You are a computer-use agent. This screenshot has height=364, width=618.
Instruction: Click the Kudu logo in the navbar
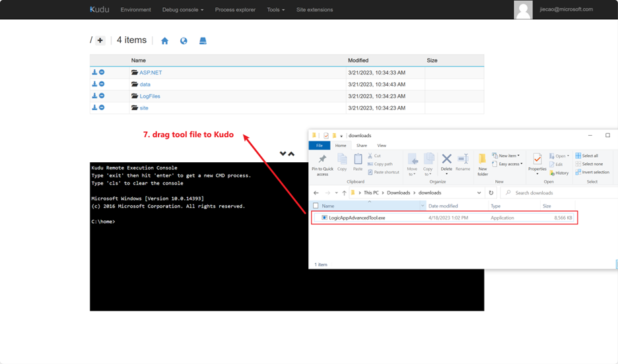(x=99, y=9)
